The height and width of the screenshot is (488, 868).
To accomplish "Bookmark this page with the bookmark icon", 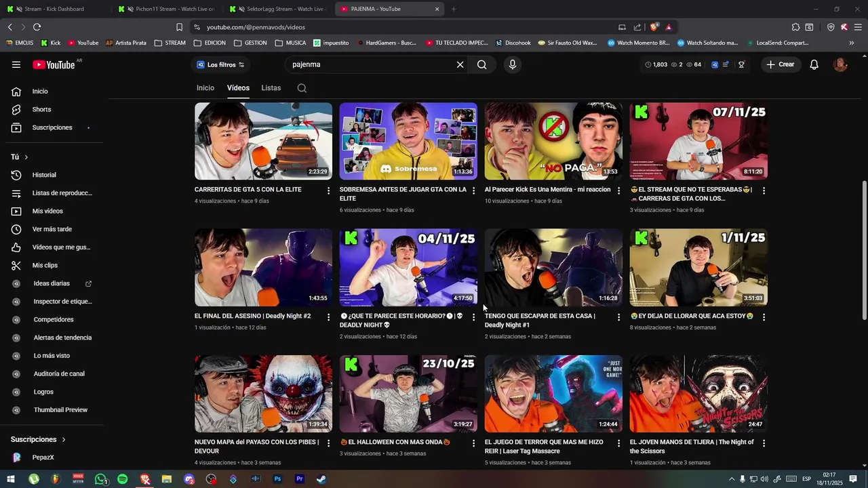I will [179, 27].
